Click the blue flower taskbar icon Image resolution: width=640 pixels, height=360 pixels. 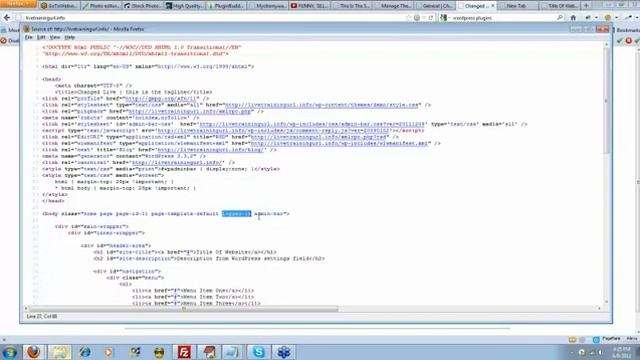(x=284, y=352)
